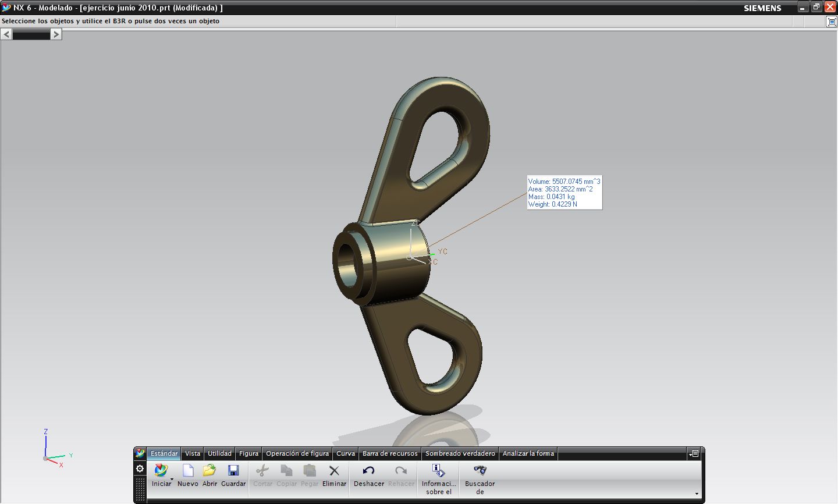Viewport: 838px width, 504px height.
Task: Switch to the Vista tab
Action: [x=193, y=453]
